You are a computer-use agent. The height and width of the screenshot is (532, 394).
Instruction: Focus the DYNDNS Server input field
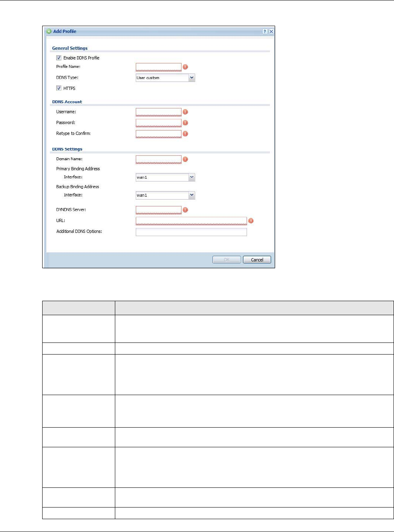pos(159,210)
